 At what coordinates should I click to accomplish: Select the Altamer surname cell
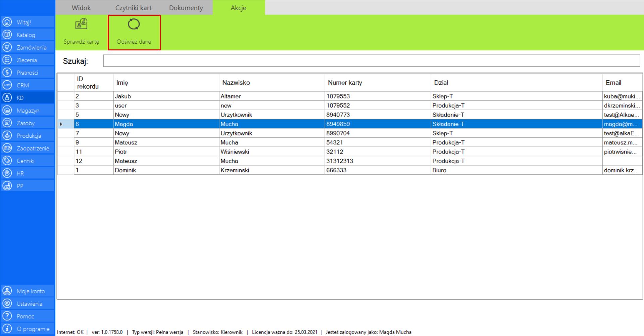(x=272, y=96)
